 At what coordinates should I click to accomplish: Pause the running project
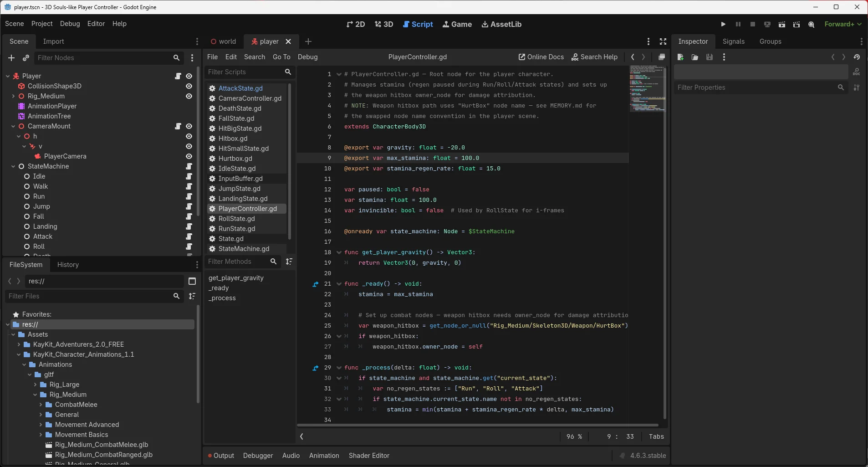click(x=738, y=24)
